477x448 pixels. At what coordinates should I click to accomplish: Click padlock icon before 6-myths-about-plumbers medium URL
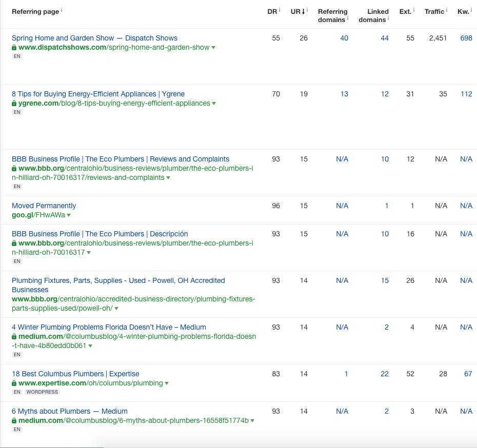tap(14, 421)
